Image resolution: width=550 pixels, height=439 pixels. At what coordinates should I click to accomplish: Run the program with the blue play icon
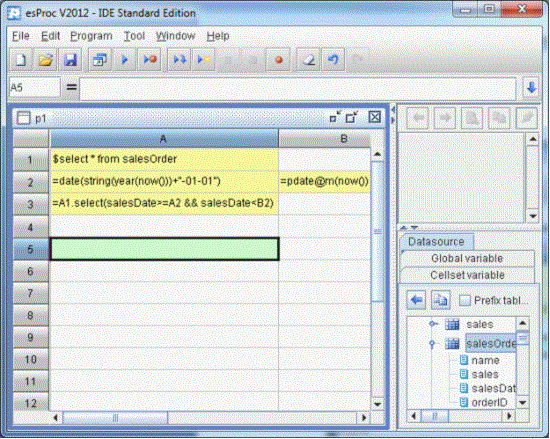(x=125, y=60)
